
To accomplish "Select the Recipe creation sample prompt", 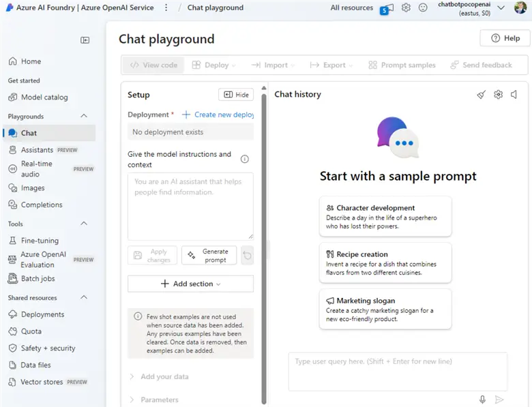I will pyautogui.click(x=385, y=263).
